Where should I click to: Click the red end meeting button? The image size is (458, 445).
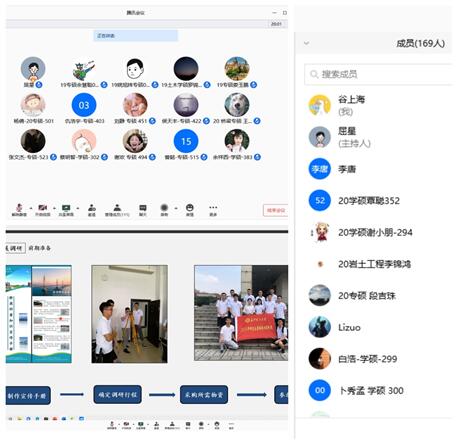275,210
